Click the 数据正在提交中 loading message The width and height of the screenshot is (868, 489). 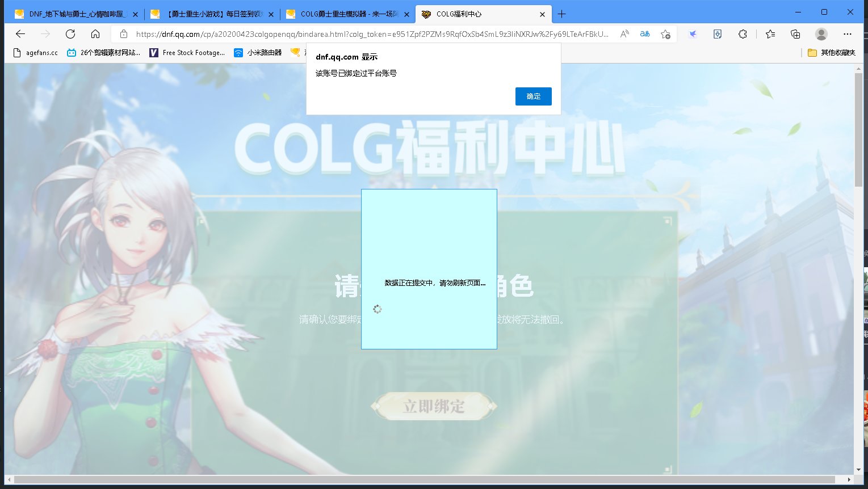click(x=435, y=283)
